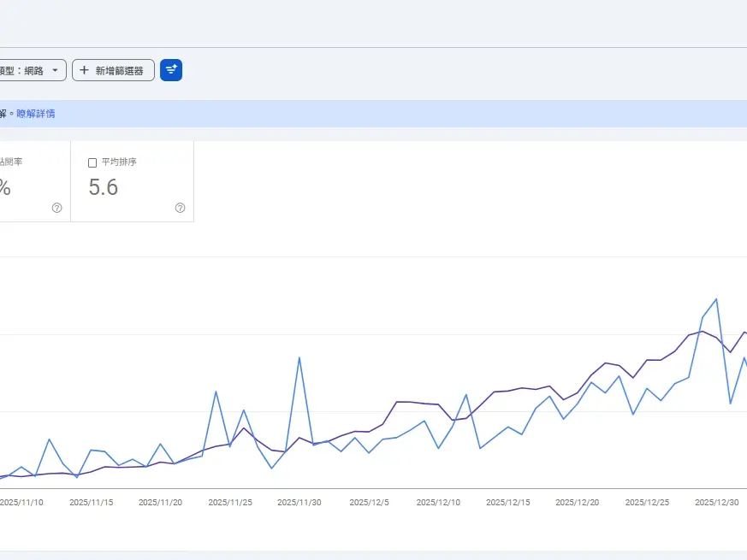Click the help icon on the 平均排序 card
Image resolution: width=747 pixels, height=560 pixels.
tap(179, 208)
